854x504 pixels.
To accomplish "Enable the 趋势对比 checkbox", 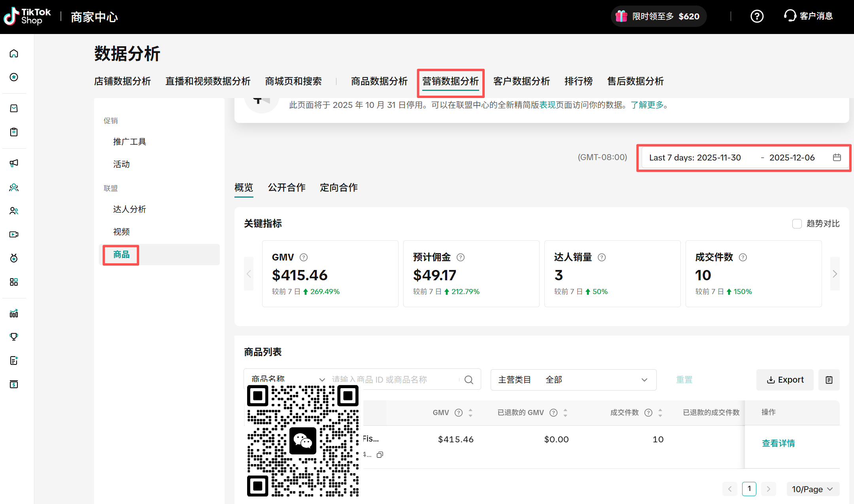I will [x=797, y=224].
